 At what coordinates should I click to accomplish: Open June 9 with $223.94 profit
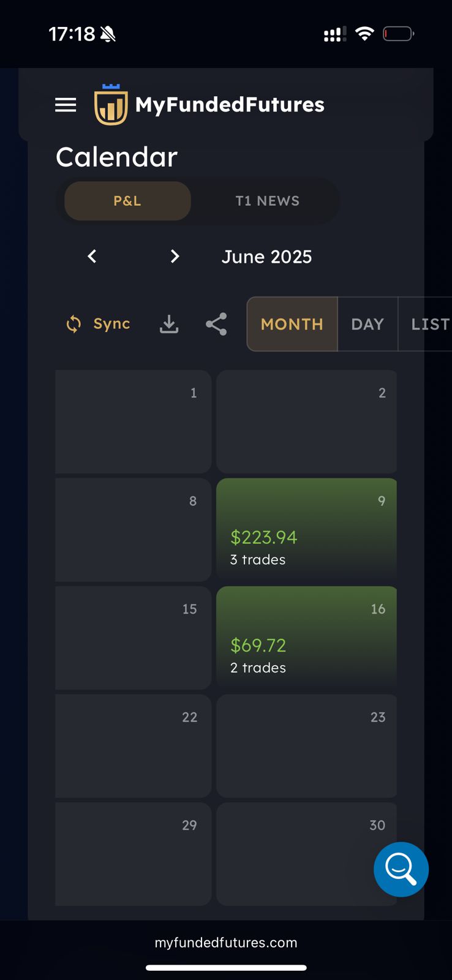(306, 529)
